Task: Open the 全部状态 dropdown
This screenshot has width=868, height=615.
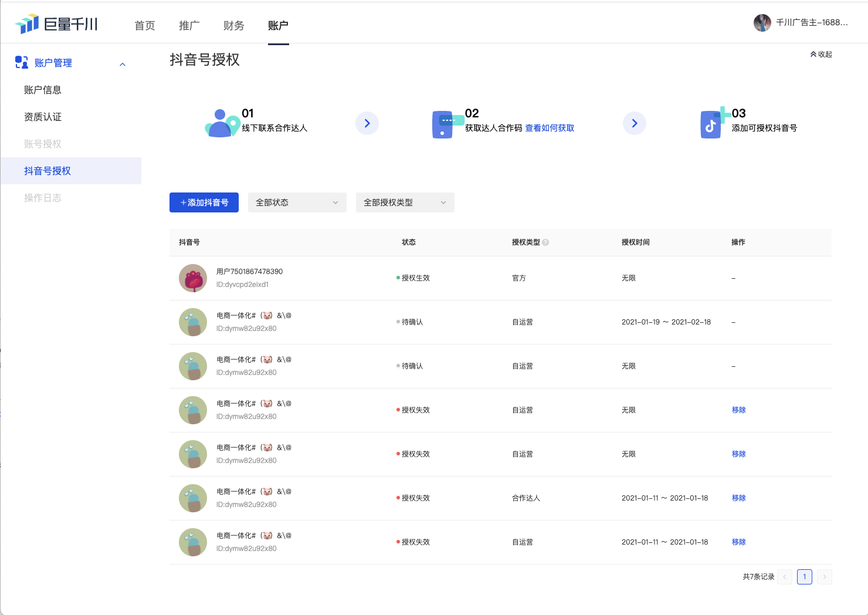Action: 297,202
